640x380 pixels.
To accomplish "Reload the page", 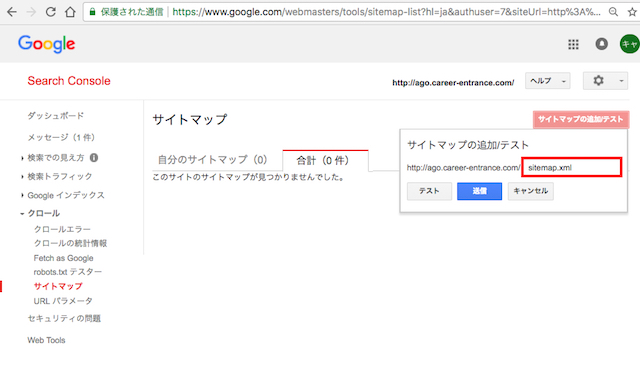I will pos(51,12).
